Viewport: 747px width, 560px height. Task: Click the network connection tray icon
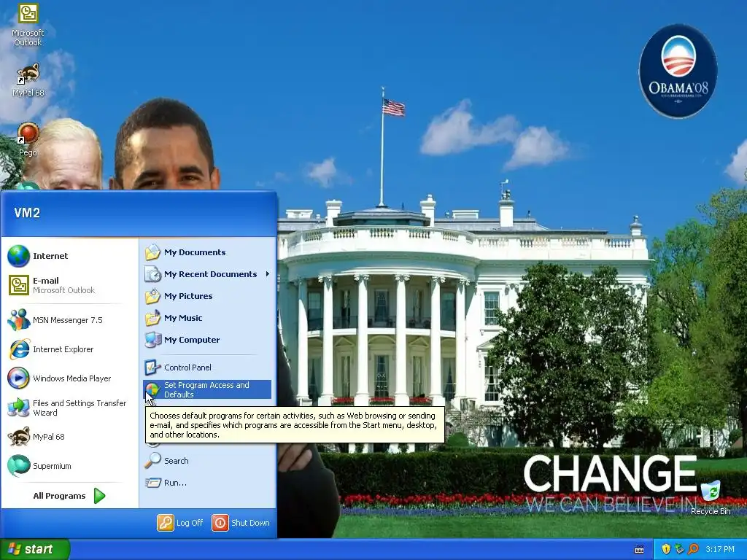click(x=679, y=549)
